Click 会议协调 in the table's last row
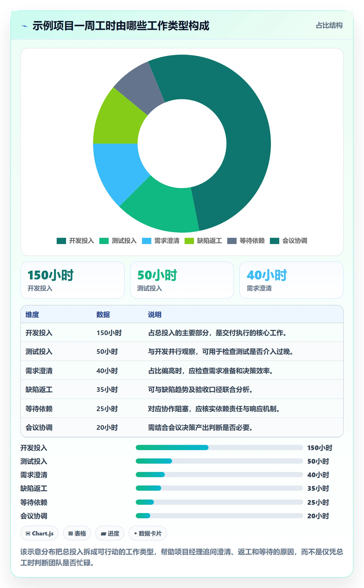 39,427
